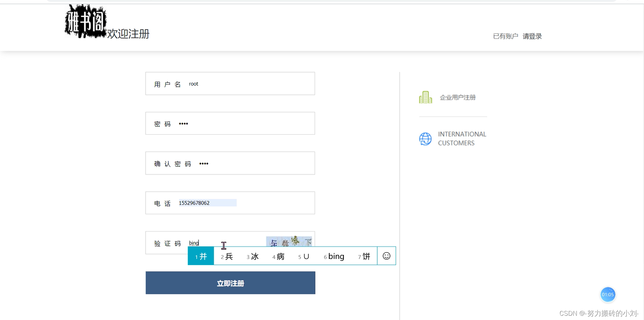Click the blue 01:05 timer bubble
Image resolution: width=644 pixels, height=320 pixels.
[607, 294]
